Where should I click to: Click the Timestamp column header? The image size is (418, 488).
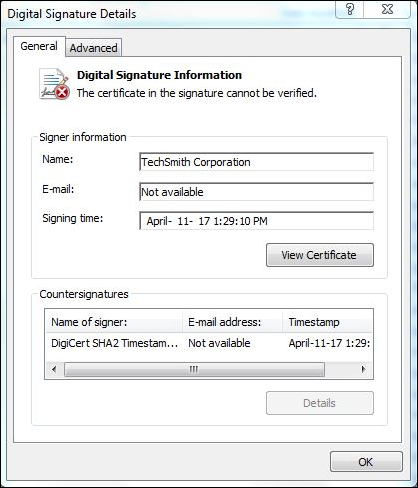pyautogui.click(x=327, y=322)
